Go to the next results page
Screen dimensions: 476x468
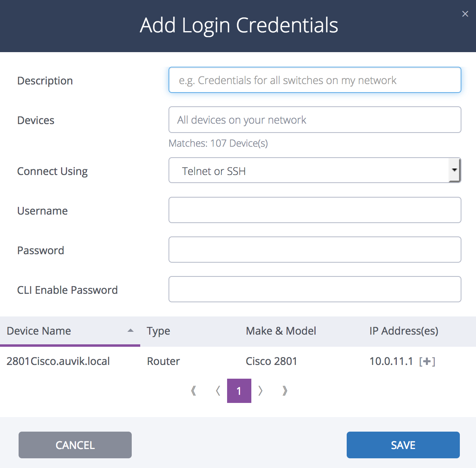pyautogui.click(x=261, y=391)
